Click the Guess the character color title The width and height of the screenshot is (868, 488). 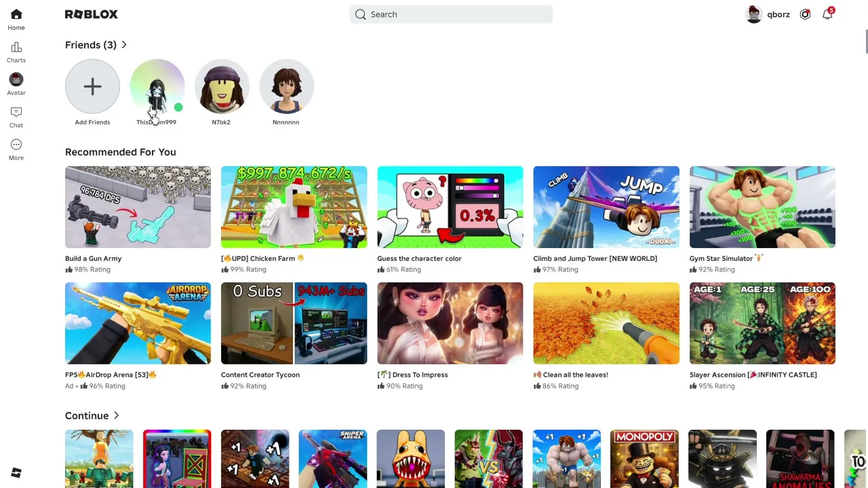click(419, 258)
